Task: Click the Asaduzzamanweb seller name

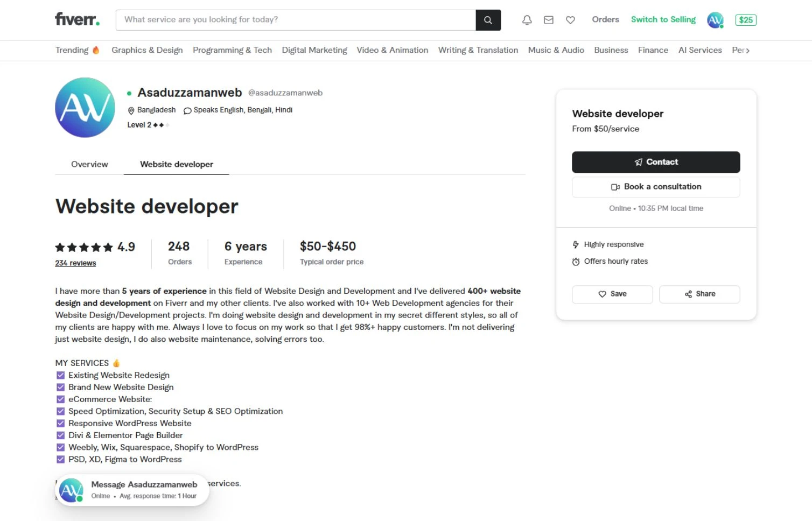Action: click(190, 93)
